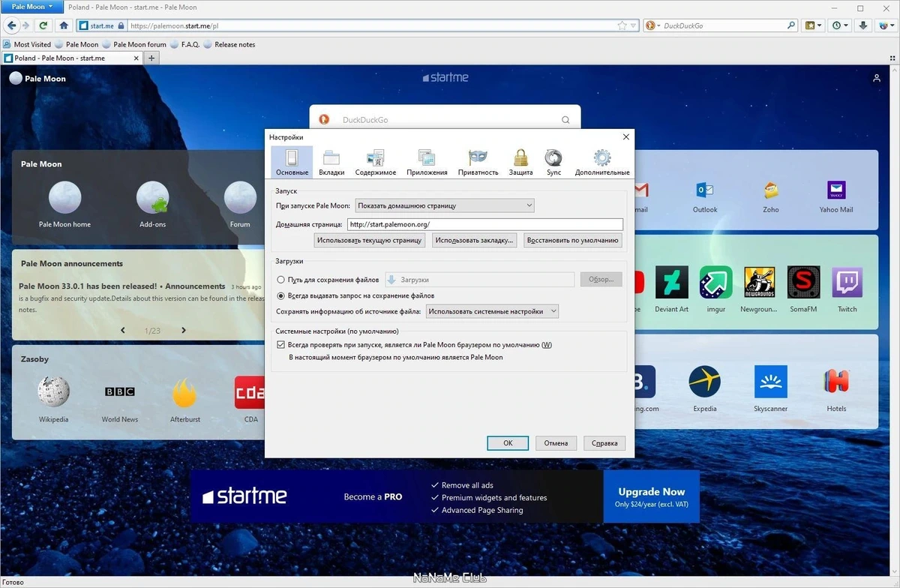Open the Expedia shortcut icon
The image size is (900, 588).
click(705, 382)
